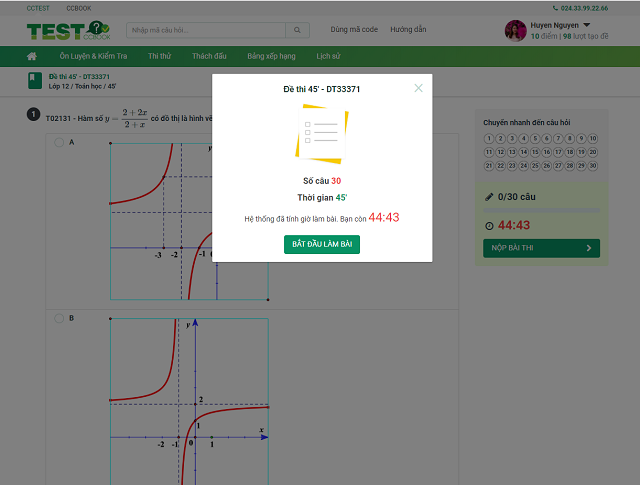Viewport: 640px width, 485px height.
Task: Click the clock icon beside the timer
Action: 489,225
